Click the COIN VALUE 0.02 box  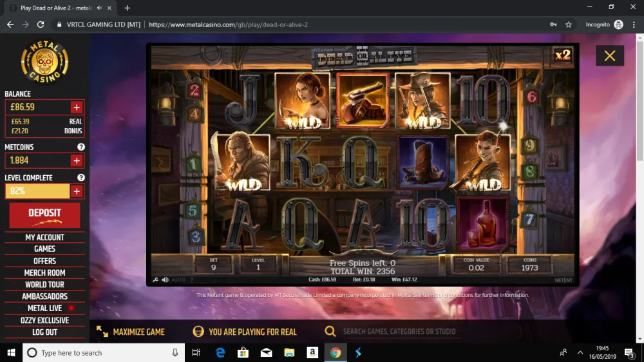(x=476, y=265)
